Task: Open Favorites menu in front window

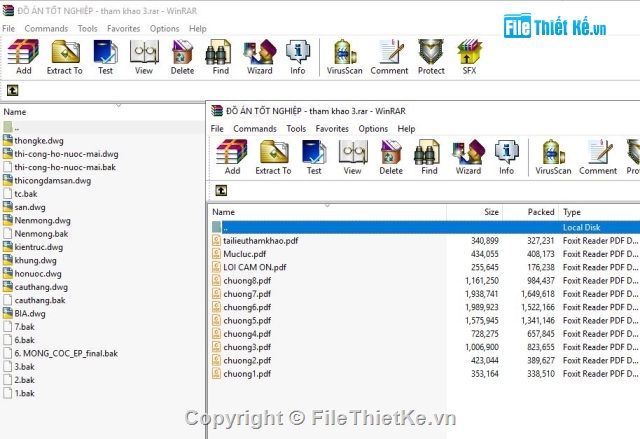Action: tap(332, 129)
